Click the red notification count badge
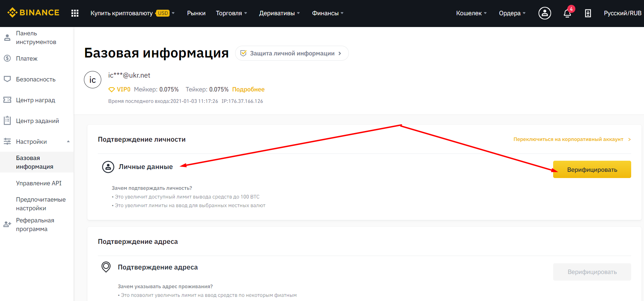The width and height of the screenshot is (644, 301). (x=571, y=9)
